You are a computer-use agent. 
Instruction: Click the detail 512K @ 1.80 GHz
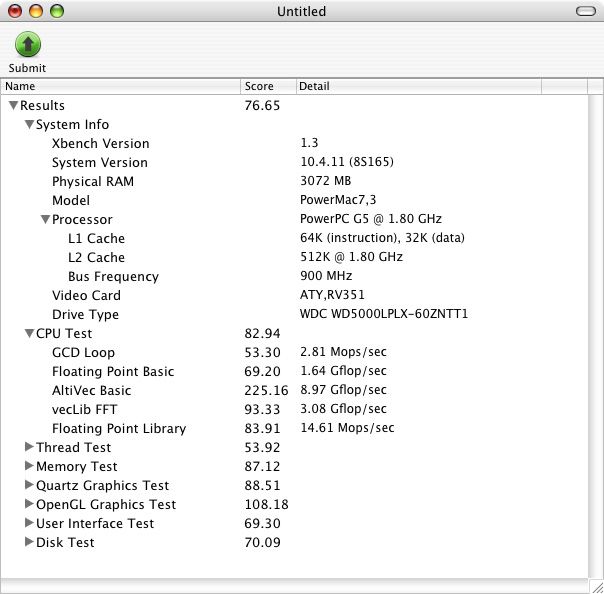pos(351,257)
